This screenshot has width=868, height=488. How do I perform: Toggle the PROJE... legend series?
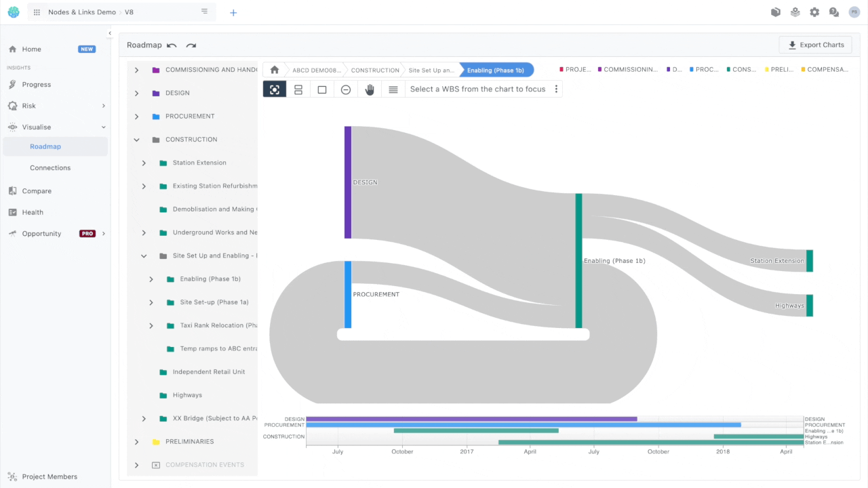pos(575,69)
